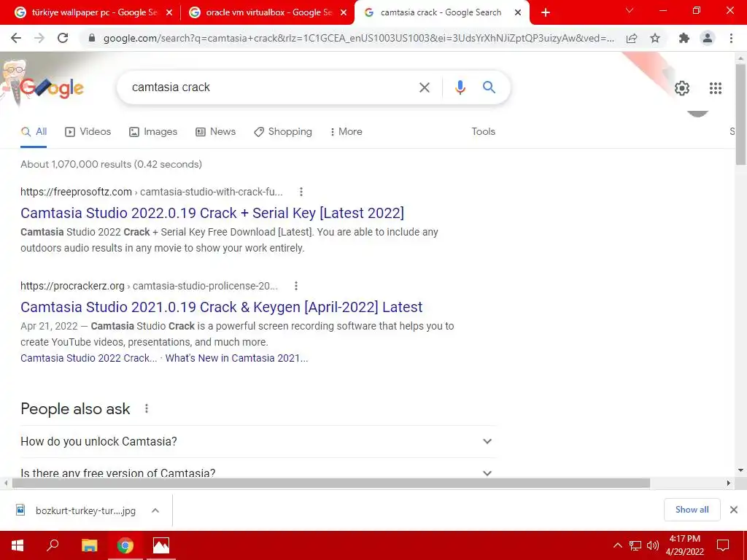Click the vertical page scrollbar thumb
747x560 pixels.
point(741,114)
